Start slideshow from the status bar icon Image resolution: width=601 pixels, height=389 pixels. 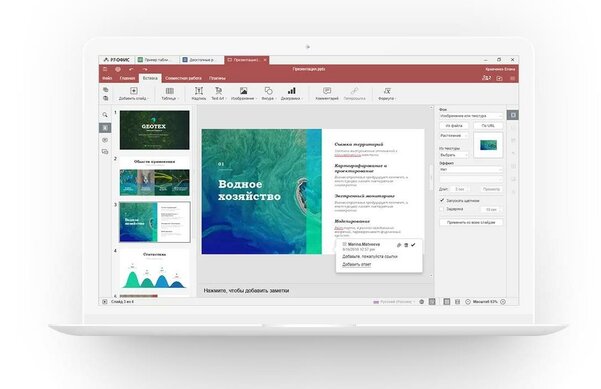pyautogui.click(x=105, y=302)
